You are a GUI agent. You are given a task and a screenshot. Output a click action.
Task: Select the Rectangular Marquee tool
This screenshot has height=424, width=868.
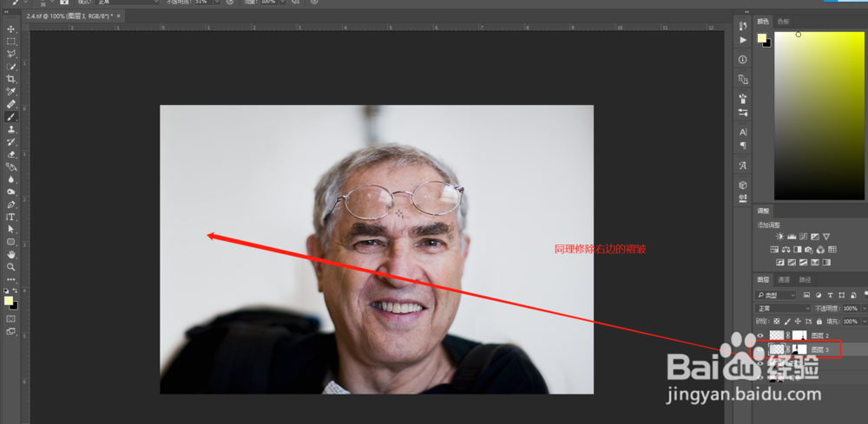tap(10, 42)
